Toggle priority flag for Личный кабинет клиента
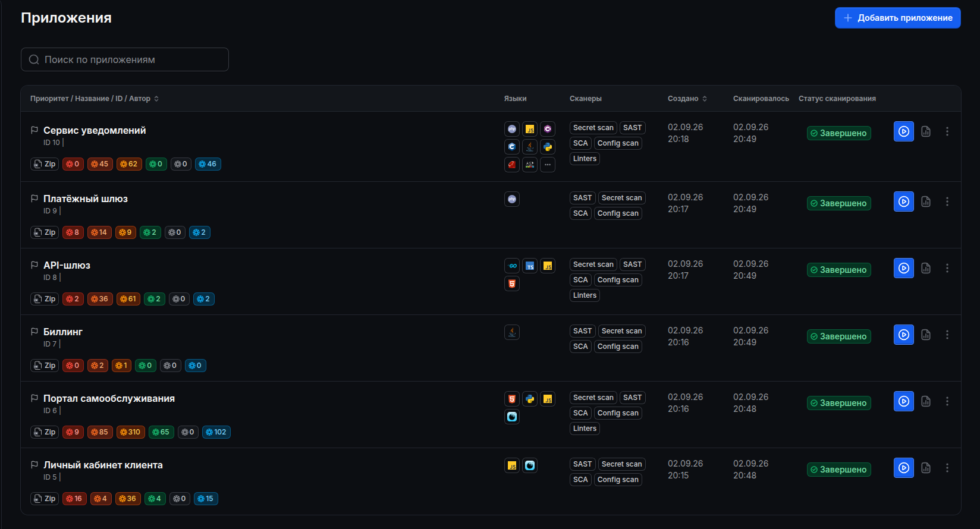 (34, 465)
